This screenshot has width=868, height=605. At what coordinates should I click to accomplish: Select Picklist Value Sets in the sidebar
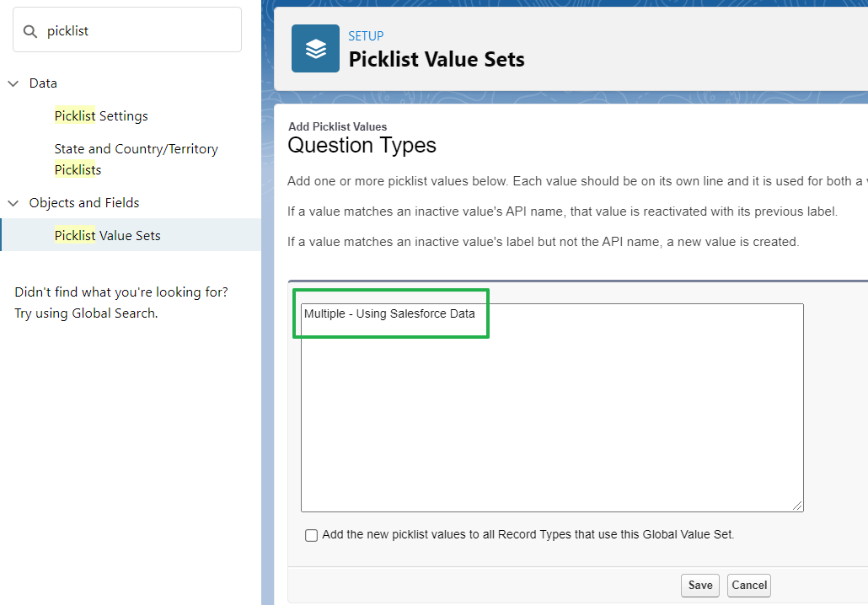107,235
